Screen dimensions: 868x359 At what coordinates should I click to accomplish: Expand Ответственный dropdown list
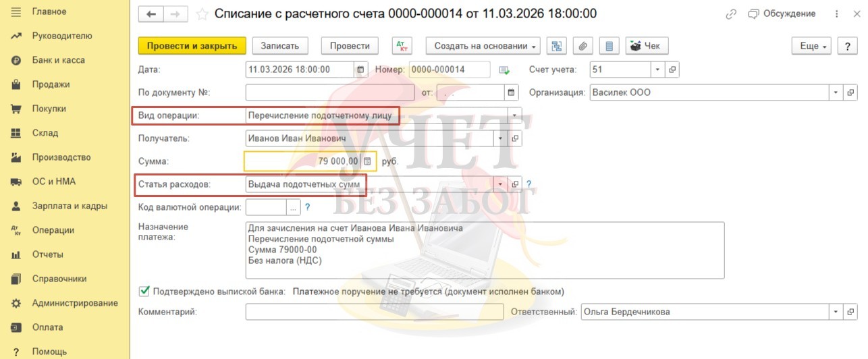point(836,312)
